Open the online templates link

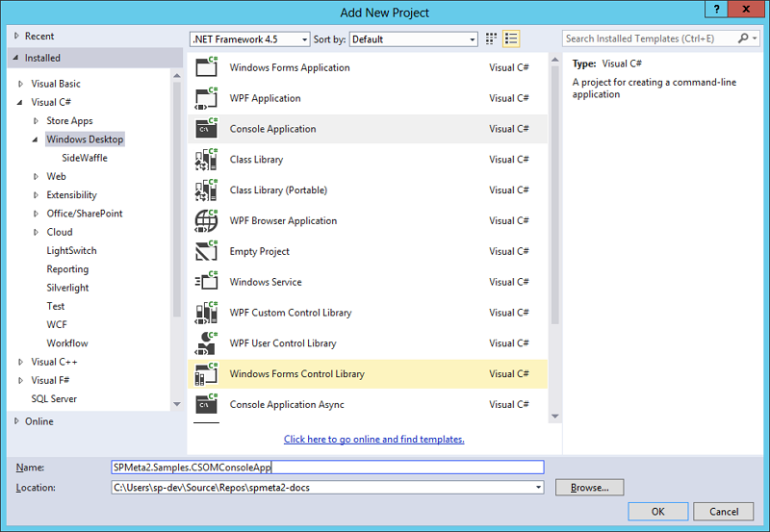(x=374, y=440)
